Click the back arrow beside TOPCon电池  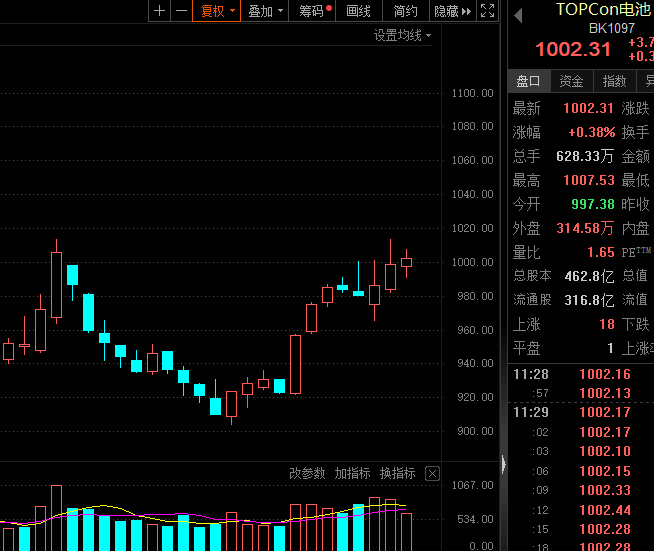(x=518, y=15)
